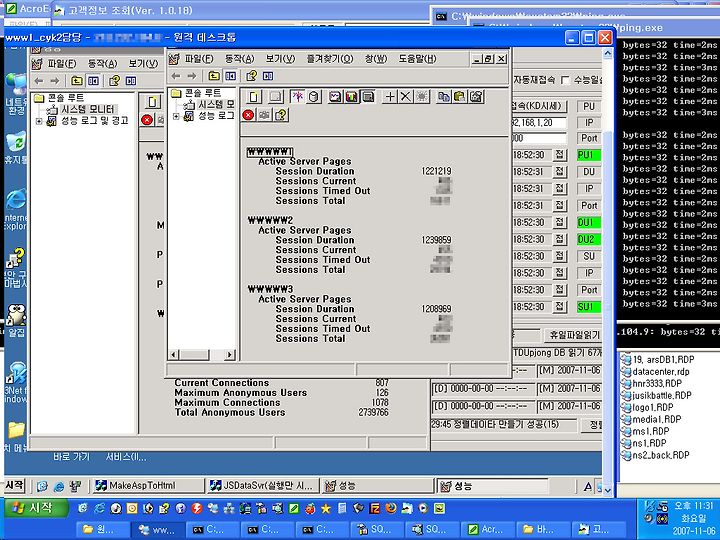The height and width of the screenshot is (540, 720).
Task: Click Copy Properties icon in monitor toolbar
Action: point(444,96)
